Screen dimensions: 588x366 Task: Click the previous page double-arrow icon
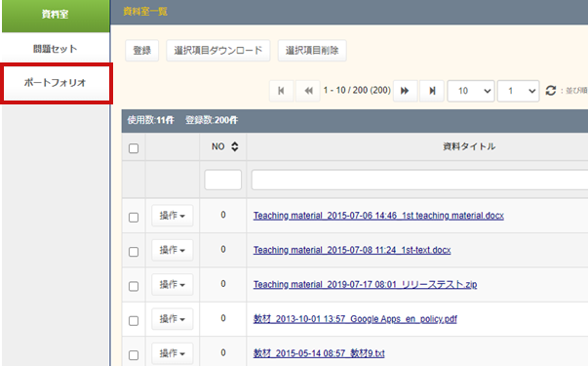pyautogui.click(x=308, y=91)
